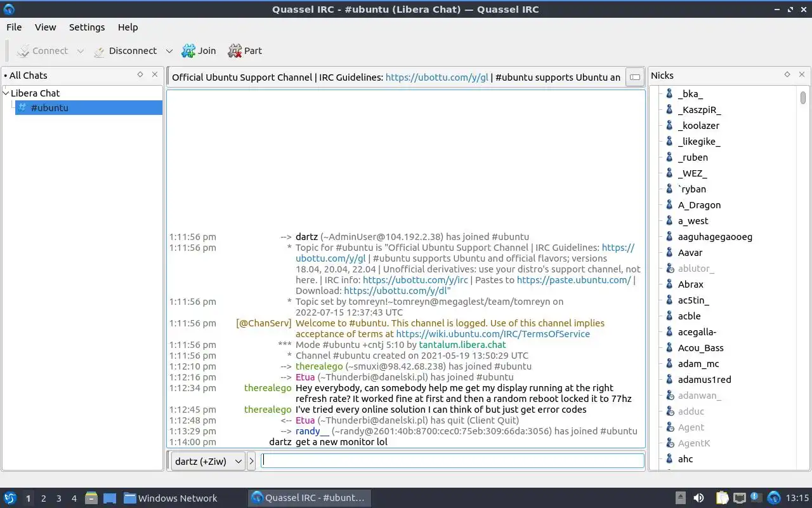The width and height of the screenshot is (812, 508).
Task: Switch to virtual desktop 2
Action: coord(43,498)
